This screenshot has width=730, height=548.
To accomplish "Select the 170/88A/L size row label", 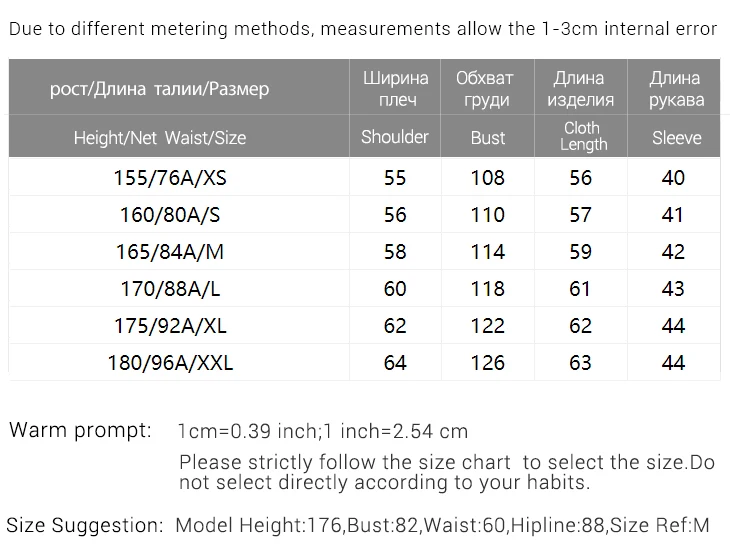I will pyautogui.click(x=170, y=289).
